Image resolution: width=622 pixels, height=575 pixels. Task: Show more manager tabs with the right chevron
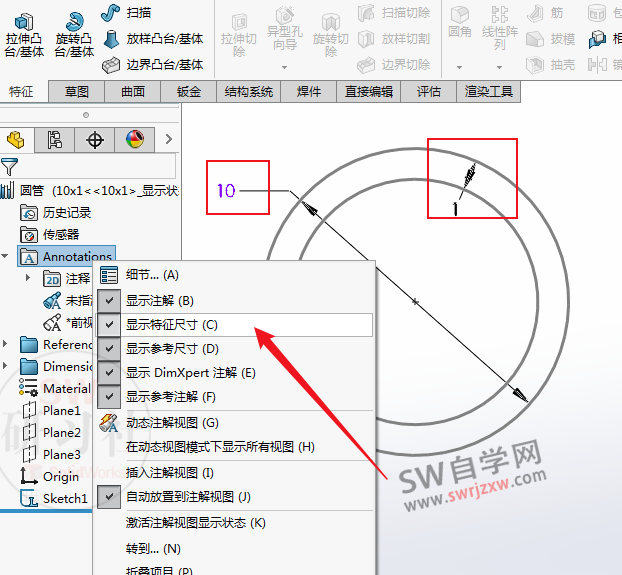[x=169, y=139]
